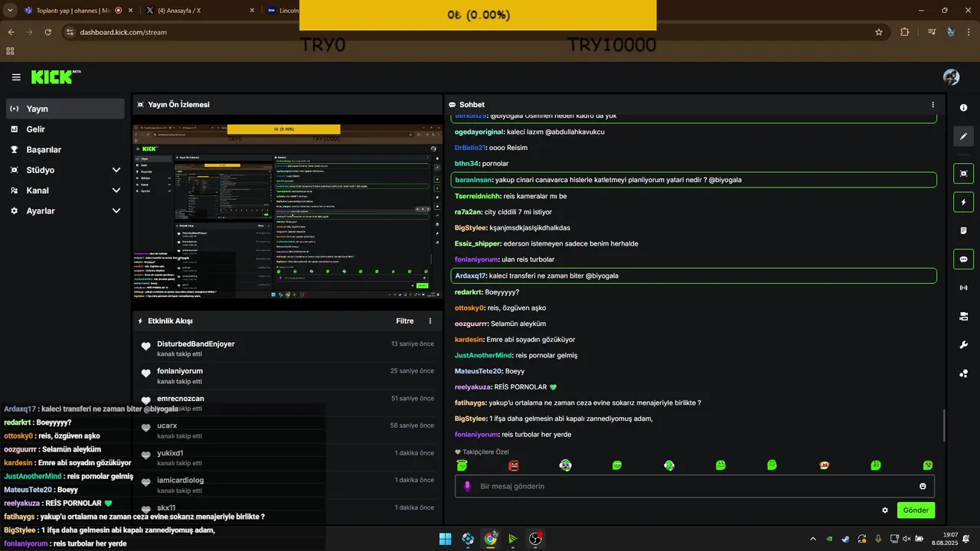This screenshot has width=980, height=551.
Task: Open user fonlaniyorum in the last chat message
Action: tap(476, 435)
